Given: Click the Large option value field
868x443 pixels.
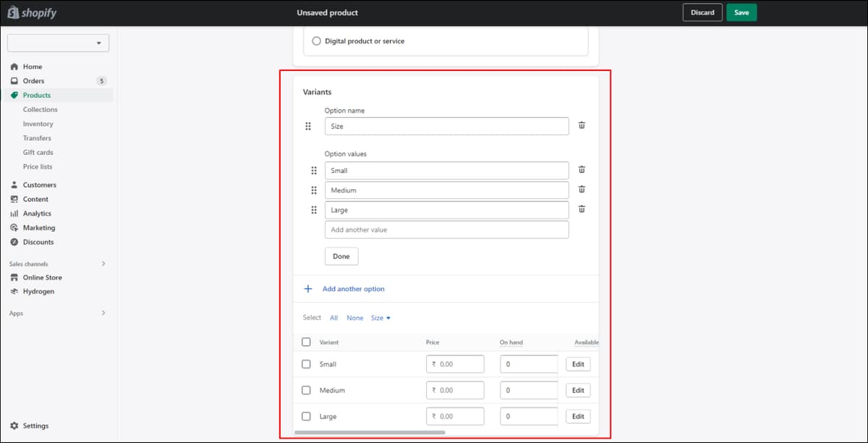Looking at the screenshot, I should pos(447,210).
